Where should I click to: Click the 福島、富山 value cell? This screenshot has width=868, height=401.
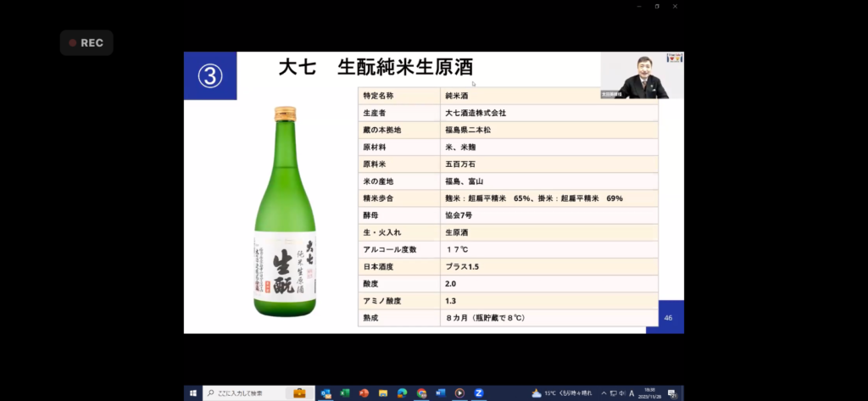click(549, 181)
